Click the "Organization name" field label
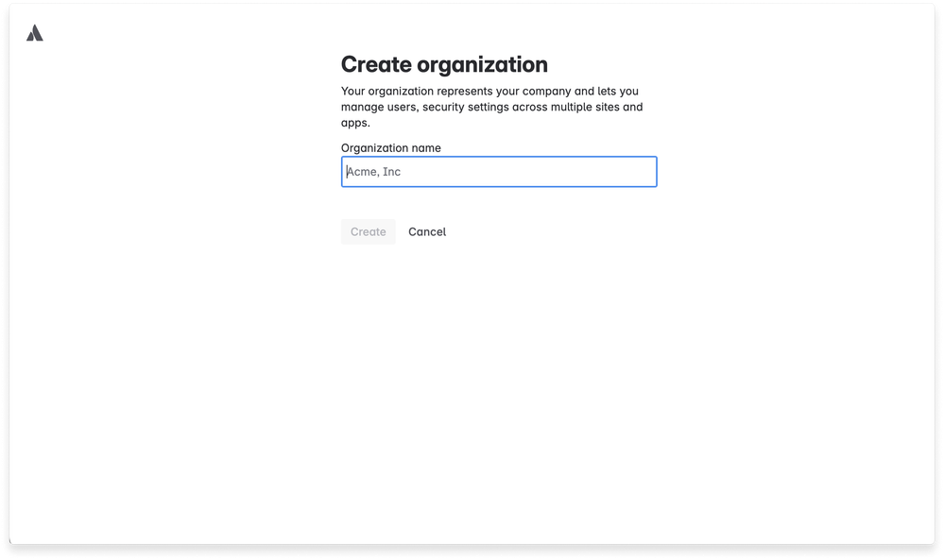 click(390, 147)
